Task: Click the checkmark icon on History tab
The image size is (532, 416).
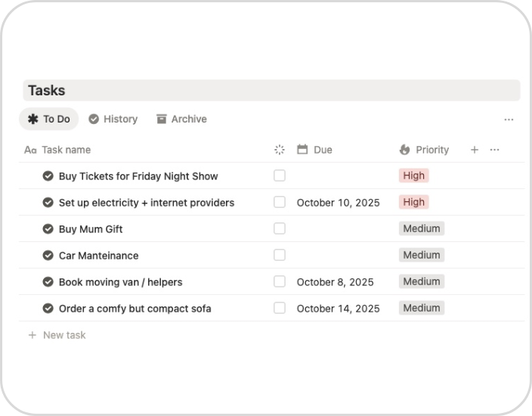Action: pyautogui.click(x=94, y=119)
